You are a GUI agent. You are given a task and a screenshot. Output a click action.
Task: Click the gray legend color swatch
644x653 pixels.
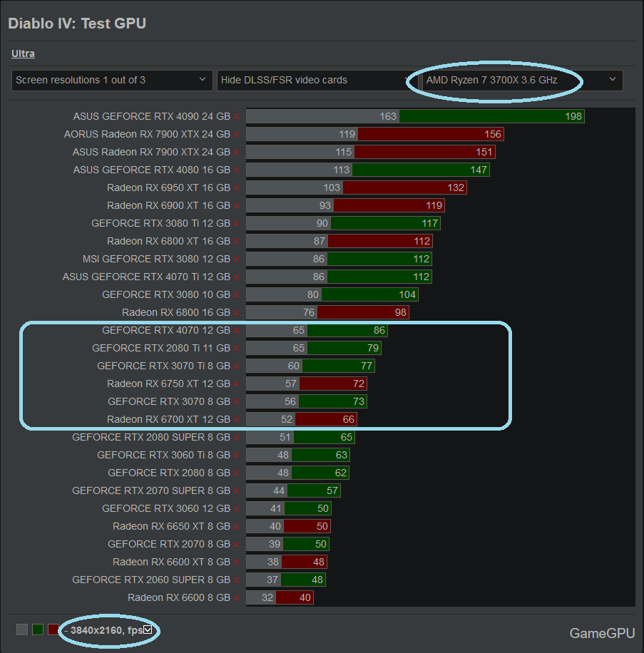tap(22, 629)
